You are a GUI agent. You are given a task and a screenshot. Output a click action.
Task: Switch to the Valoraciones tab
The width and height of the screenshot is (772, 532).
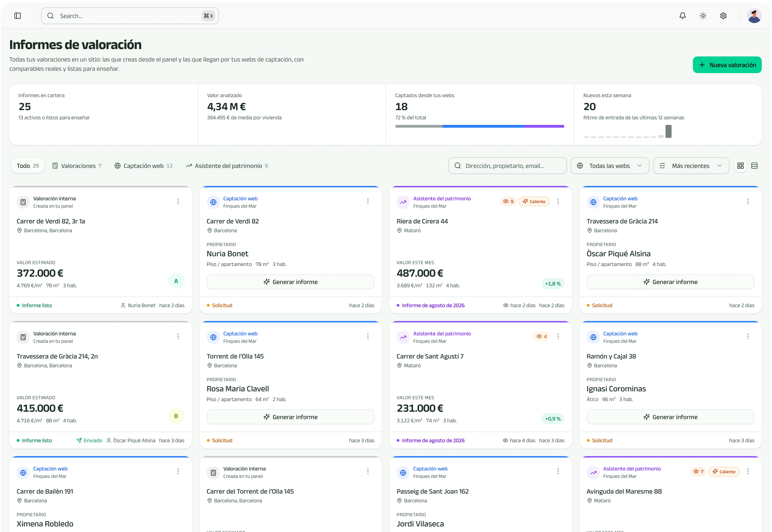77,166
